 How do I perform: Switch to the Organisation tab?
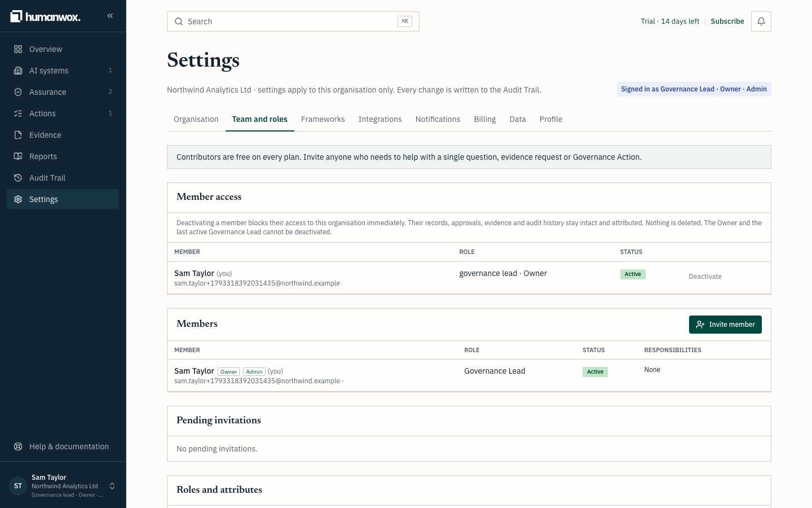pos(196,119)
